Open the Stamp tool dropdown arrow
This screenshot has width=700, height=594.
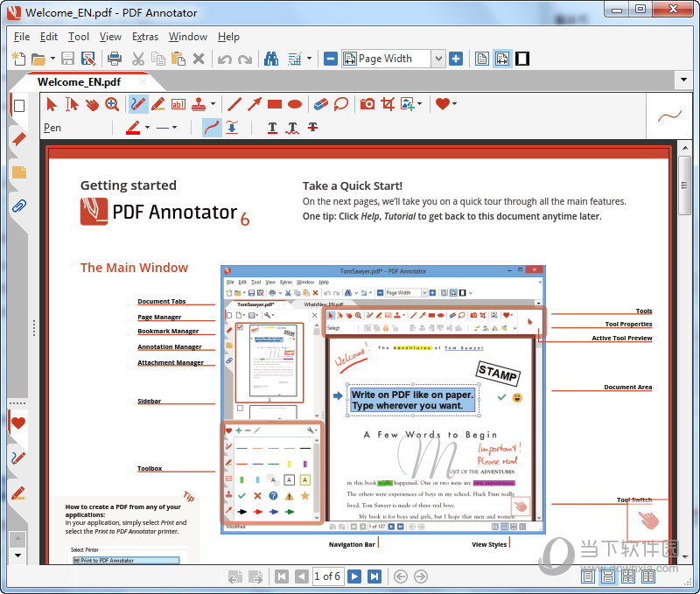pos(213,104)
